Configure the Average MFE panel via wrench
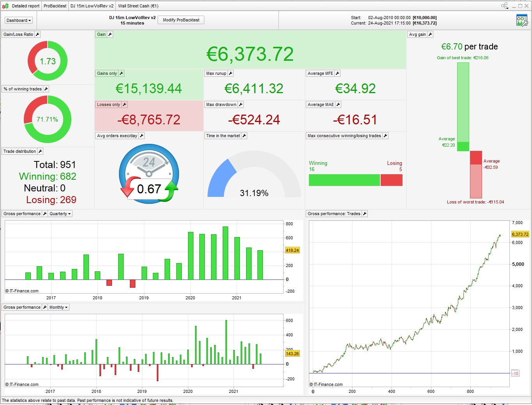This screenshot has height=405, width=532. pos(337,73)
